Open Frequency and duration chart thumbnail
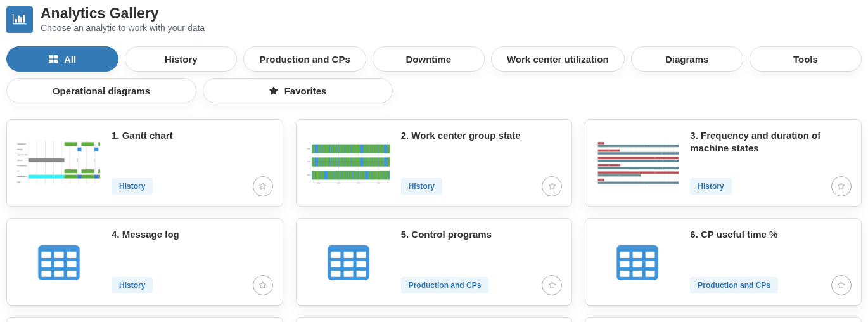The height and width of the screenshot is (322, 868). (x=637, y=163)
